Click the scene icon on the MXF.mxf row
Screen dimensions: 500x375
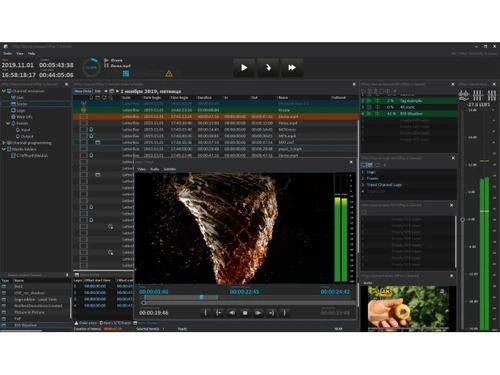pyautogui.click(x=98, y=142)
